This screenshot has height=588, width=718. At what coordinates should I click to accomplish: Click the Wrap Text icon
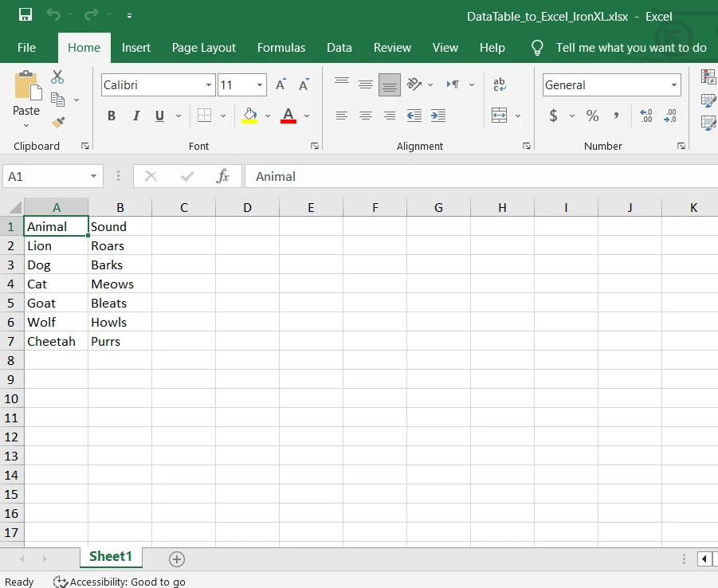(500, 85)
